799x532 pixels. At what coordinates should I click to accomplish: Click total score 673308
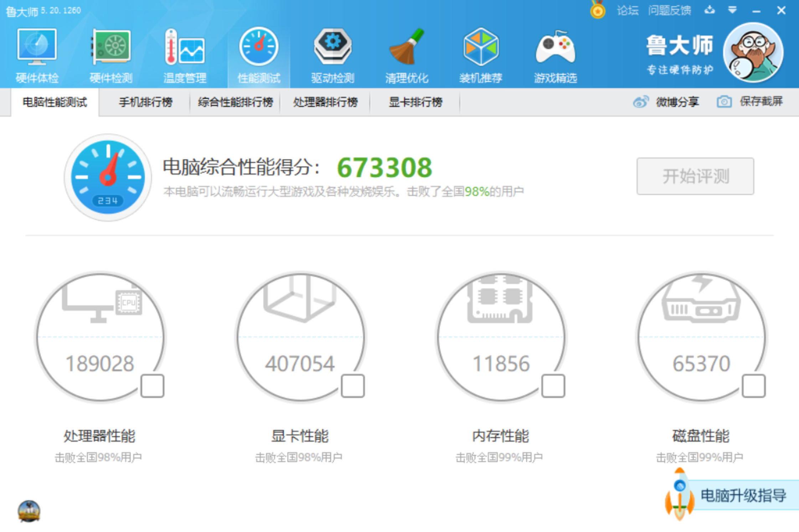[x=385, y=168]
